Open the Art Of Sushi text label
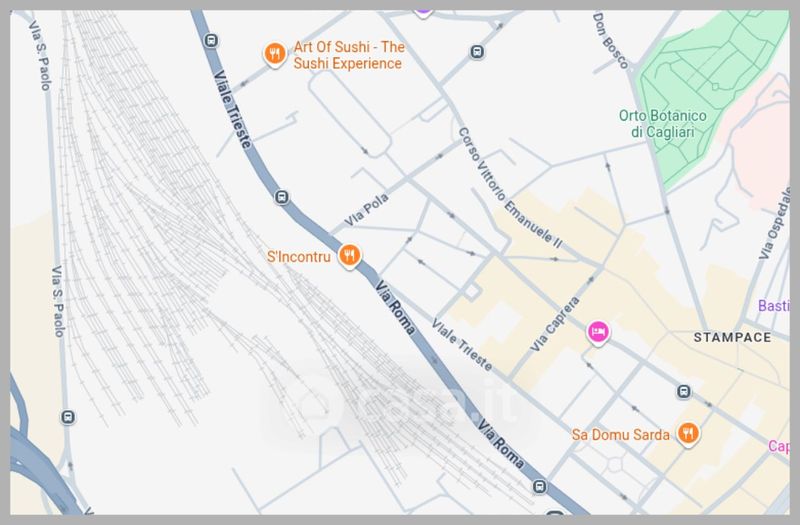800x525 pixels. (349, 55)
